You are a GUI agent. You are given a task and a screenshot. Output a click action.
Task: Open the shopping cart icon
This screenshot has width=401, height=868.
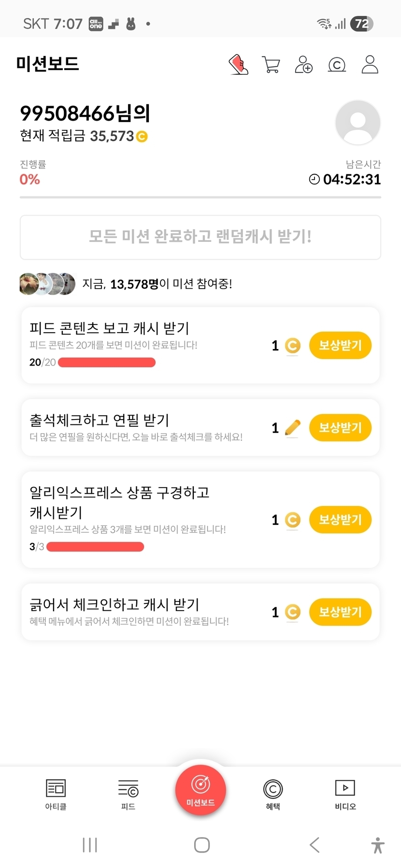271,64
